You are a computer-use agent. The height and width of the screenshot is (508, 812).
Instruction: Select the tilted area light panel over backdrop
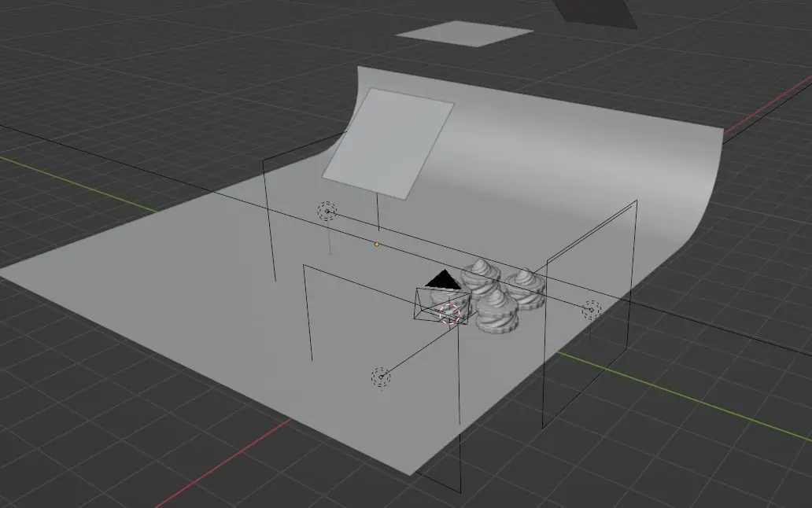click(389, 143)
